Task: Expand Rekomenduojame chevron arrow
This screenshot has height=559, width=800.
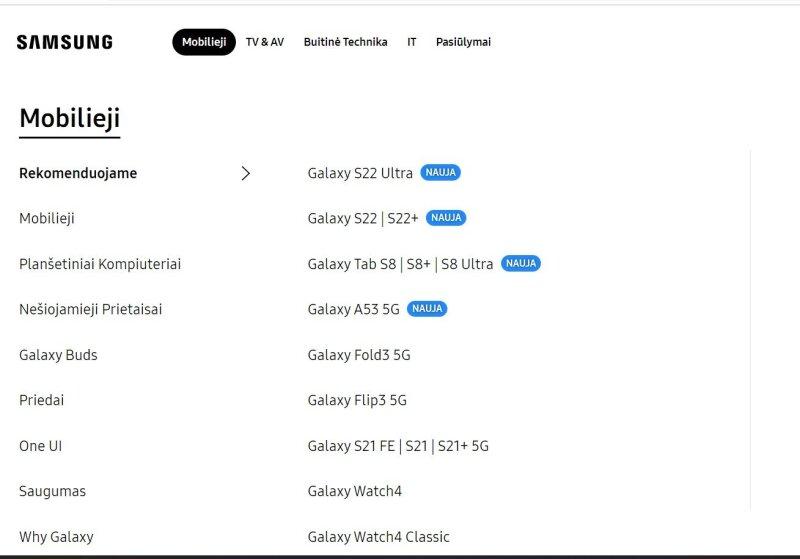Action: (x=245, y=173)
